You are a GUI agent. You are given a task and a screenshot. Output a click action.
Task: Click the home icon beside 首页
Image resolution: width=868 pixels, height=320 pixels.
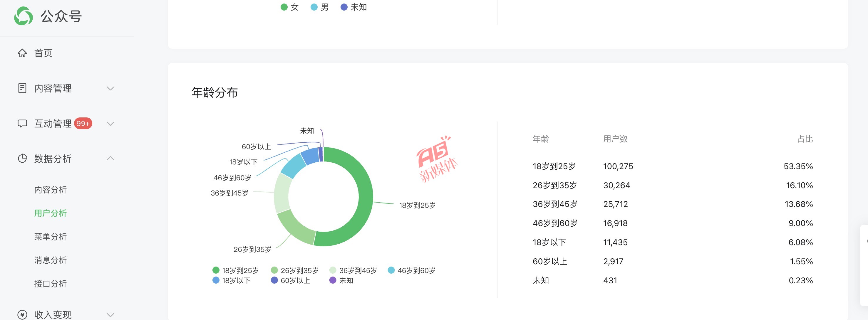(22, 53)
